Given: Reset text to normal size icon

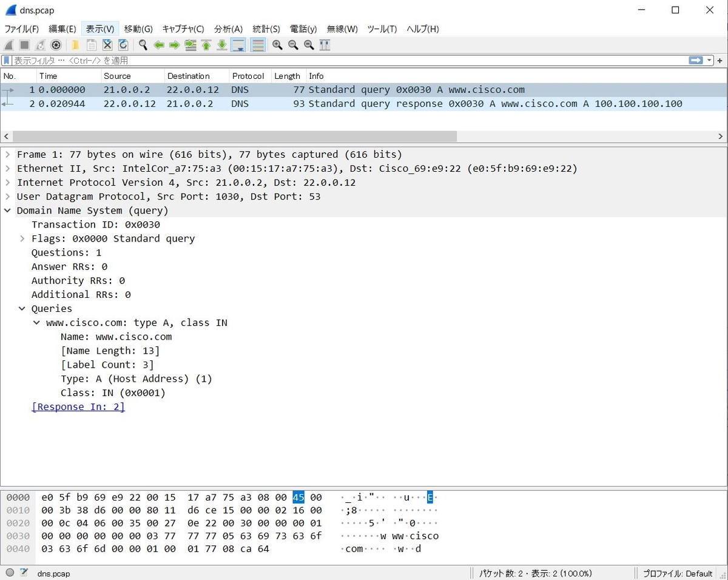Looking at the screenshot, I should [x=309, y=45].
